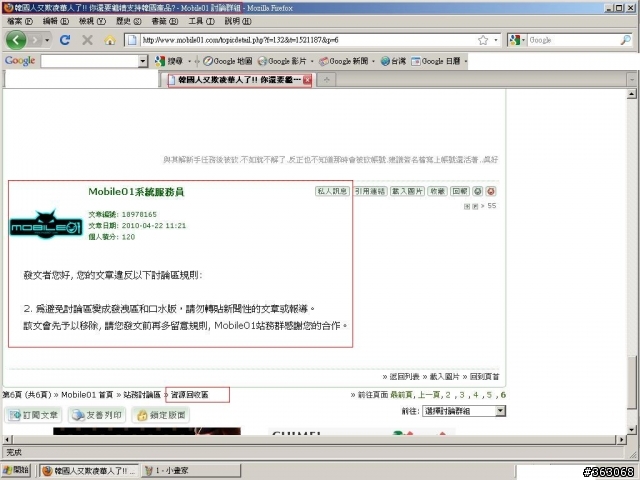Image resolution: width=640 pixels, height=480 pixels.
Task: Open the back/forward history dropdown arrow
Action: pyautogui.click(x=47, y=40)
